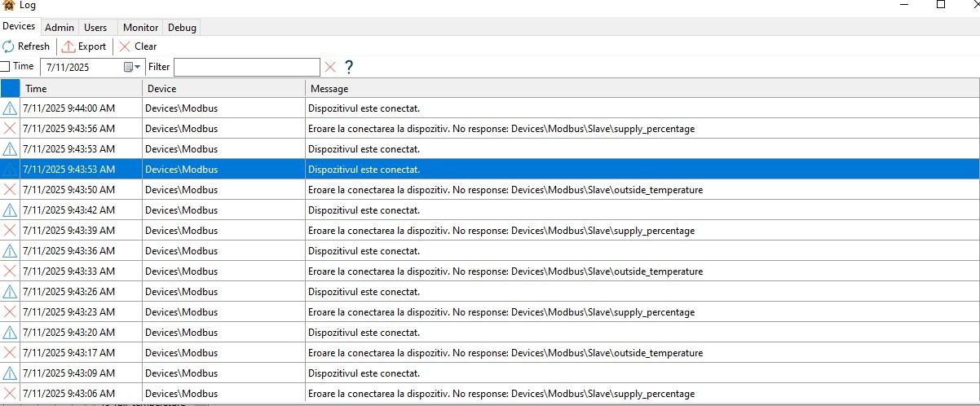Click the blue square header icon above the row icons

(x=10, y=88)
